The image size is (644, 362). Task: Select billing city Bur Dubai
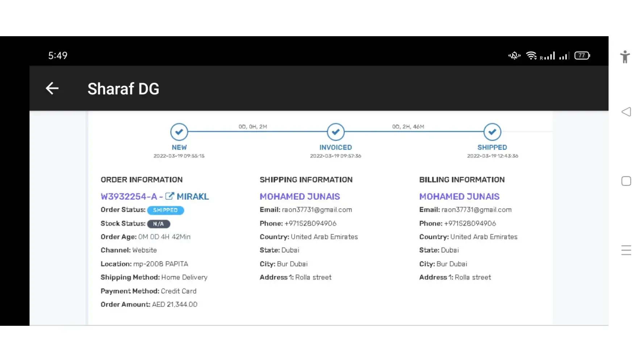pyautogui.click(x=452, y=264)
